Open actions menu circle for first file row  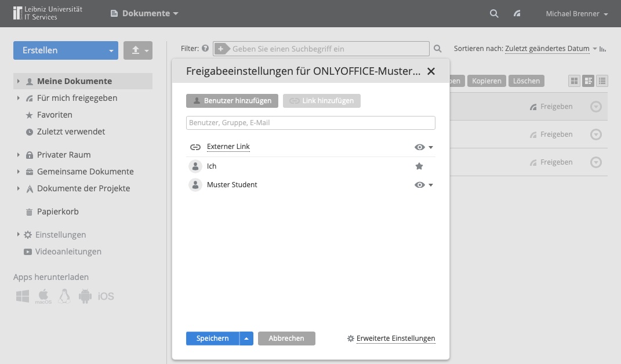coord(596,107)
